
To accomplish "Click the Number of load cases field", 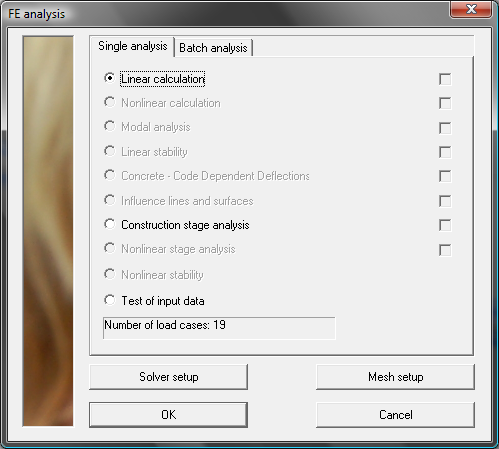I will tap(219, 328).
